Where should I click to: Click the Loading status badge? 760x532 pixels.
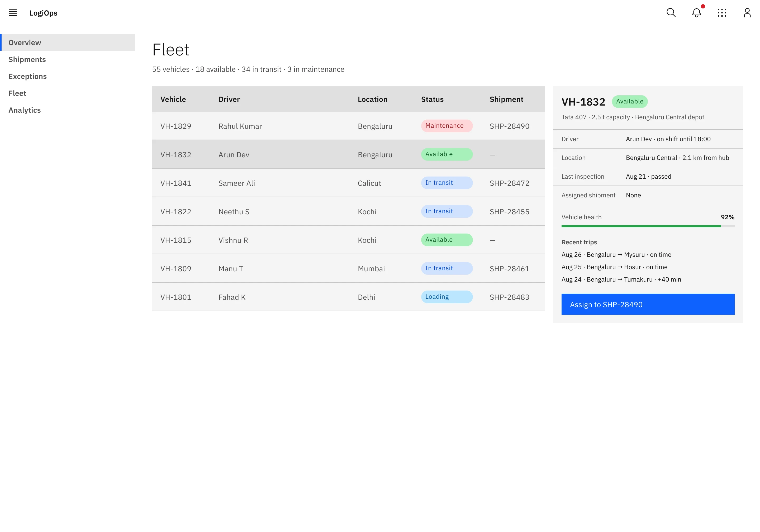(x=446, y=296)
